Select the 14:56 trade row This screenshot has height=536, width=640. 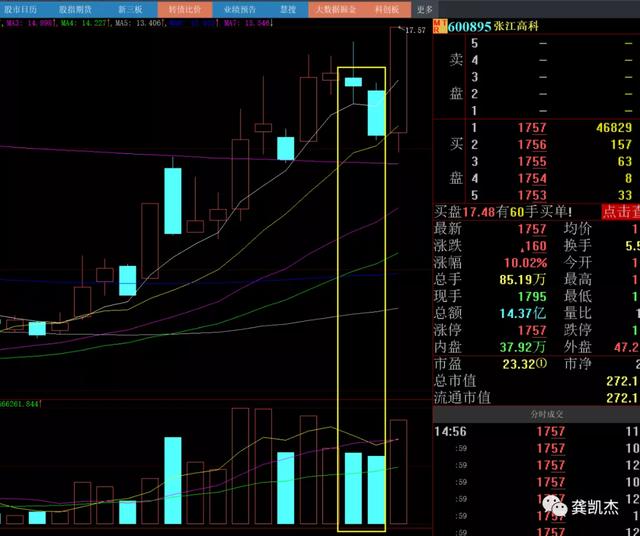536,431
